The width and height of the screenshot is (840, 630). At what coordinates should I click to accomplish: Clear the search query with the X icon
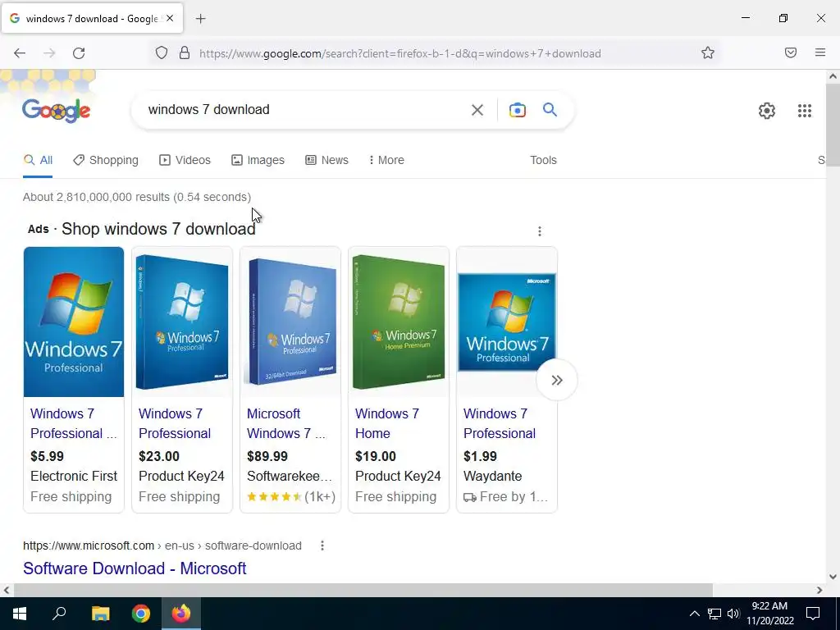pyautogui.click(x=477, y=110)
